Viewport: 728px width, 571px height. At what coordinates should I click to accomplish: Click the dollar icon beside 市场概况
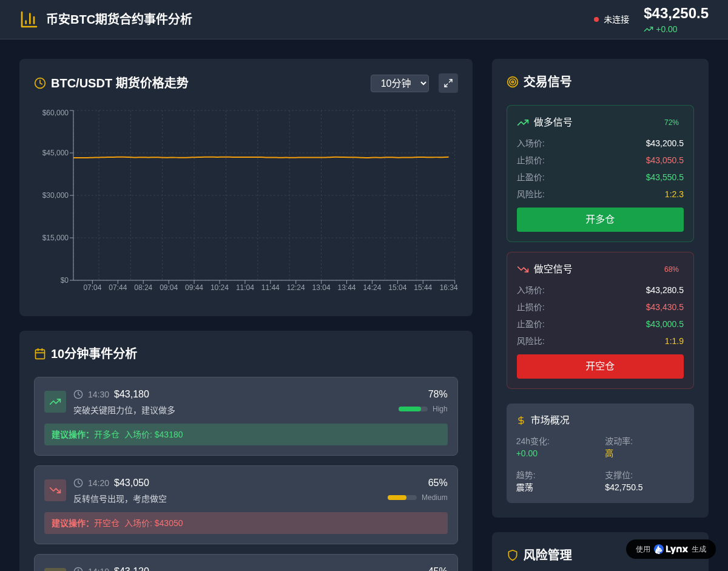pos(521,421)
